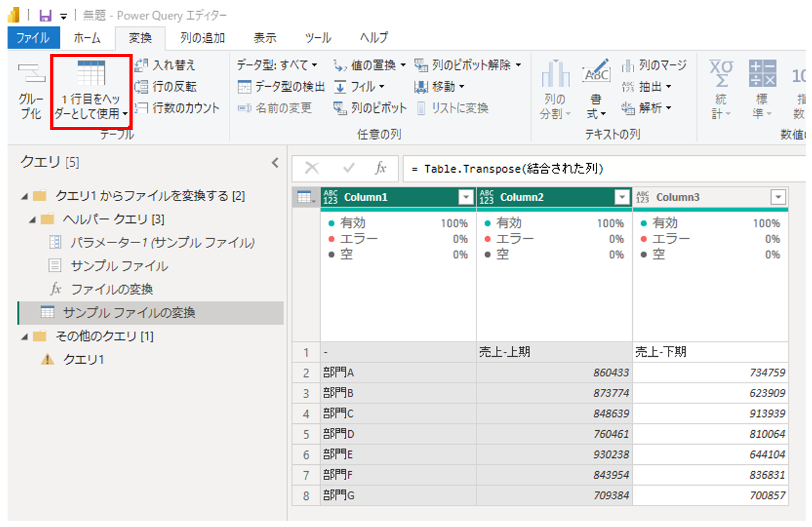Open the 列のピボット解除 dropdown

click(468, 65)
